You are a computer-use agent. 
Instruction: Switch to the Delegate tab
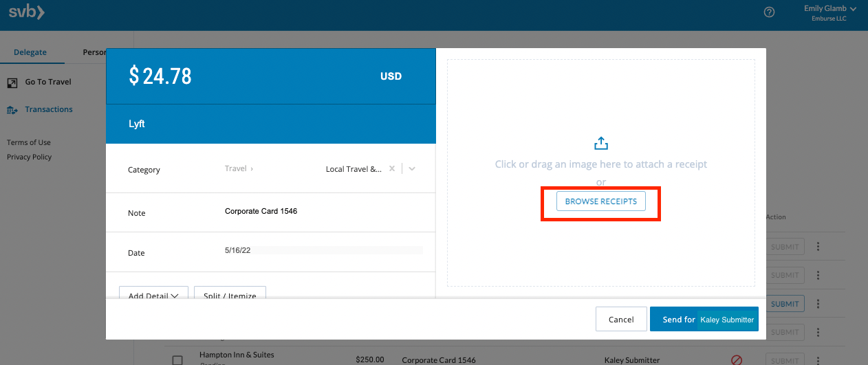click(30, 52)
